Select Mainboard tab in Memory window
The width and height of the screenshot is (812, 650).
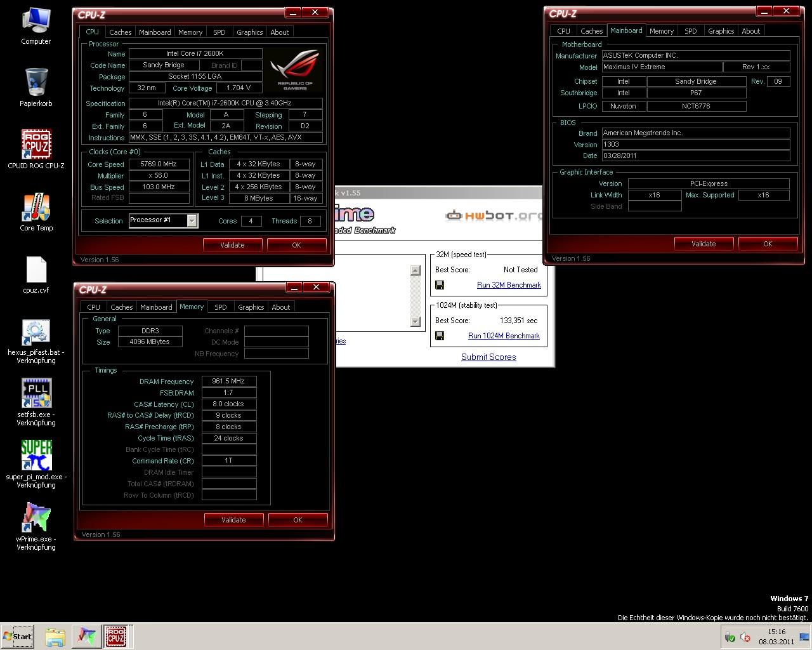(x=156, y=307)
